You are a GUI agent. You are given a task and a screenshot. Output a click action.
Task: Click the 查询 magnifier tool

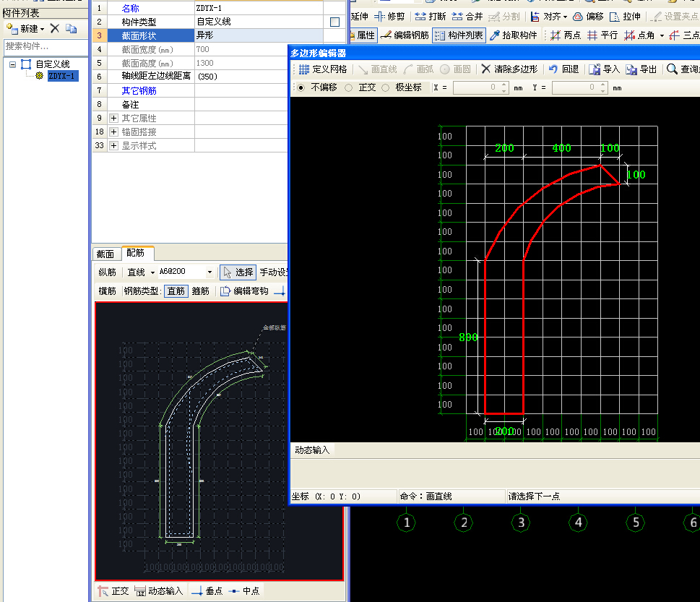[x=683, y=69]
